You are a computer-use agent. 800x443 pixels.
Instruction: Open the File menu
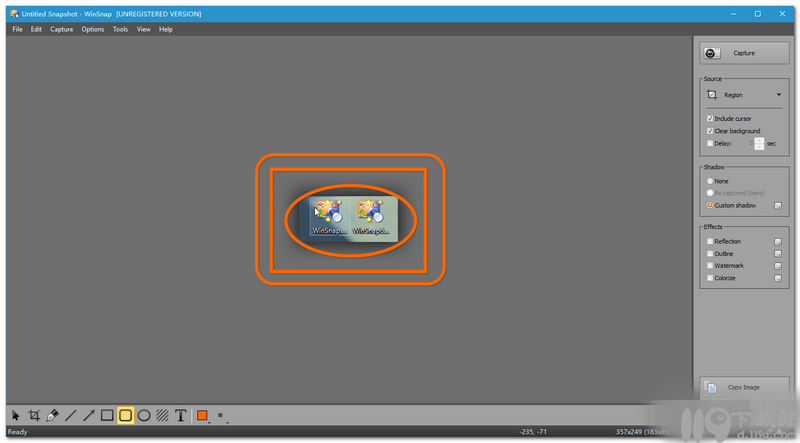coord(17,29)
